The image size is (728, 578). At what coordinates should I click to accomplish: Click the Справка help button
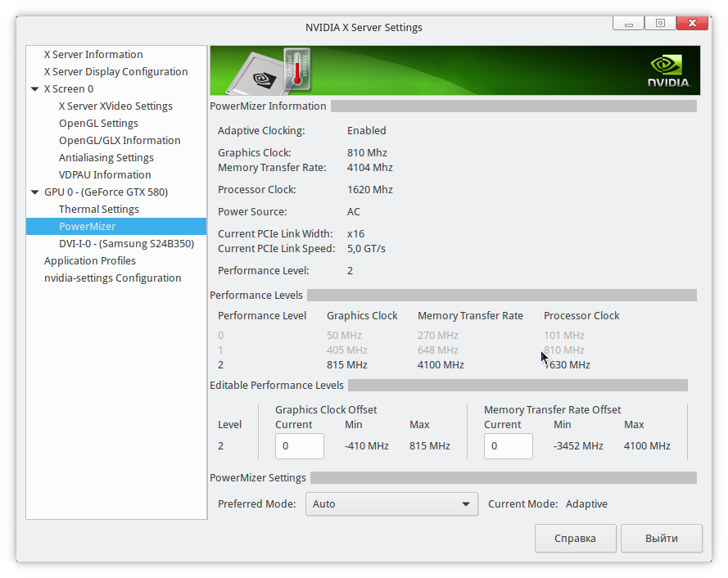pyautogui.click(x=575, y=539)
